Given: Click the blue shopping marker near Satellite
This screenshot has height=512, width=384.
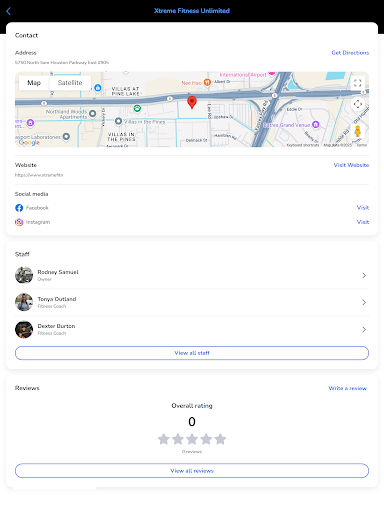Looking at the screenshot, I should click(98, 88).
